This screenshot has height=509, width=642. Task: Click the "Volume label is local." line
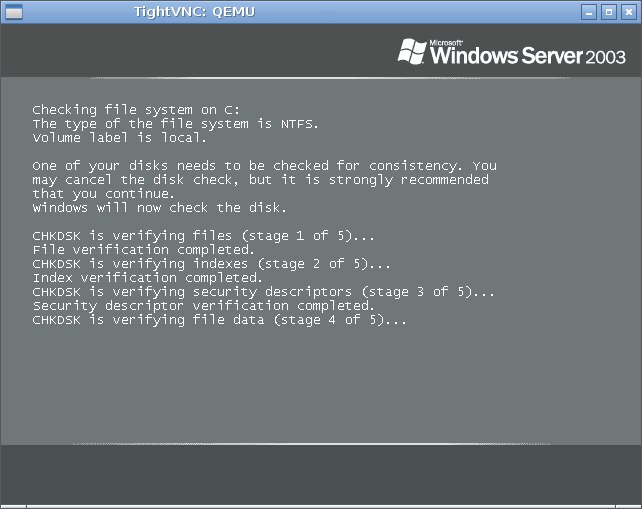click(x=120, y=138)
